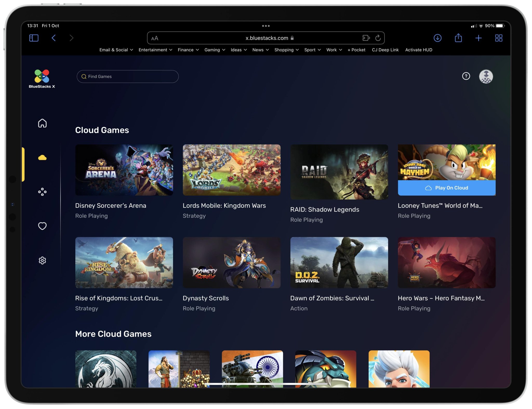The width and height of the screenshot is (532, 409).
Task: Go back with Safari back arrow
Action: click(x=54, y=38)
